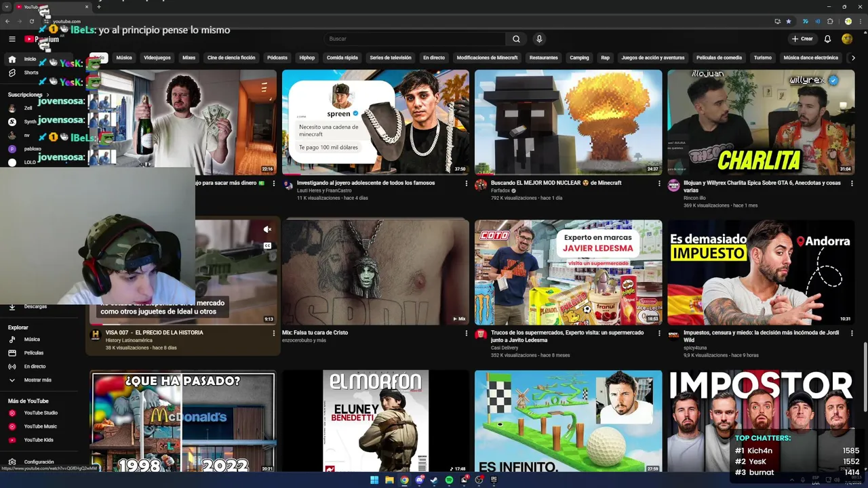The image size is (868, 488).
Task: Click the Buscar search field
Action: 415,39
